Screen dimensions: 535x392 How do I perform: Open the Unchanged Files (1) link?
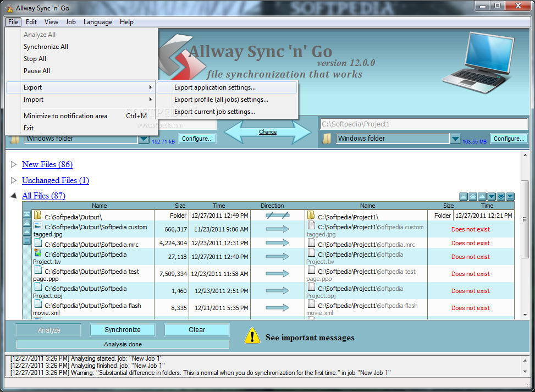point(56,180)
